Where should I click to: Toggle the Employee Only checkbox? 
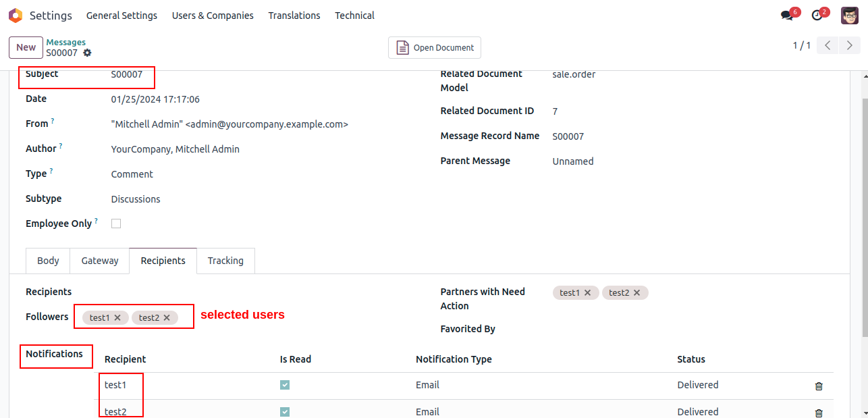[x=116, y=224]
